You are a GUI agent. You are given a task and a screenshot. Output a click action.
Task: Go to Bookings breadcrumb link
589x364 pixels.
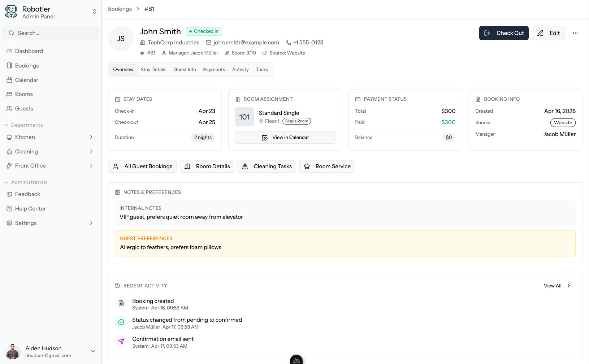[120, 9]
